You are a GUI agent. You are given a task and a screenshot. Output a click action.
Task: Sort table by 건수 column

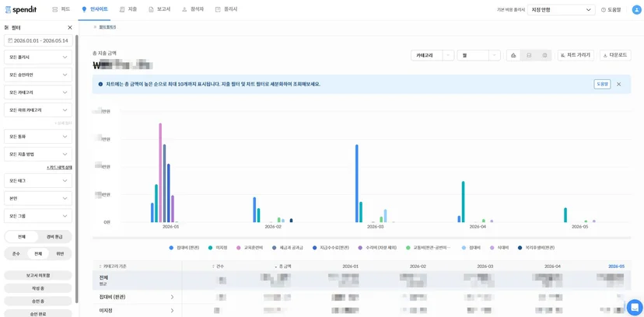point(218,266)
